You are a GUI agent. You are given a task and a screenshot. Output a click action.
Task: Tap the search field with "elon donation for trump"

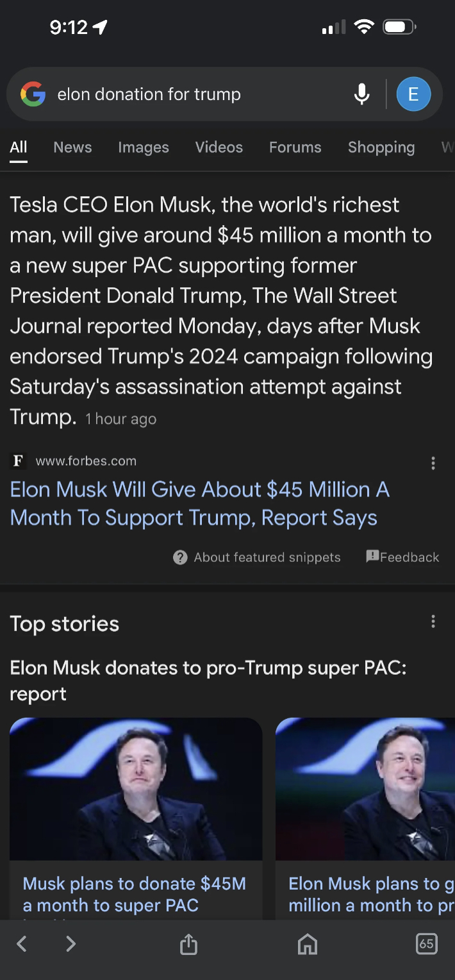click(192, 94)
